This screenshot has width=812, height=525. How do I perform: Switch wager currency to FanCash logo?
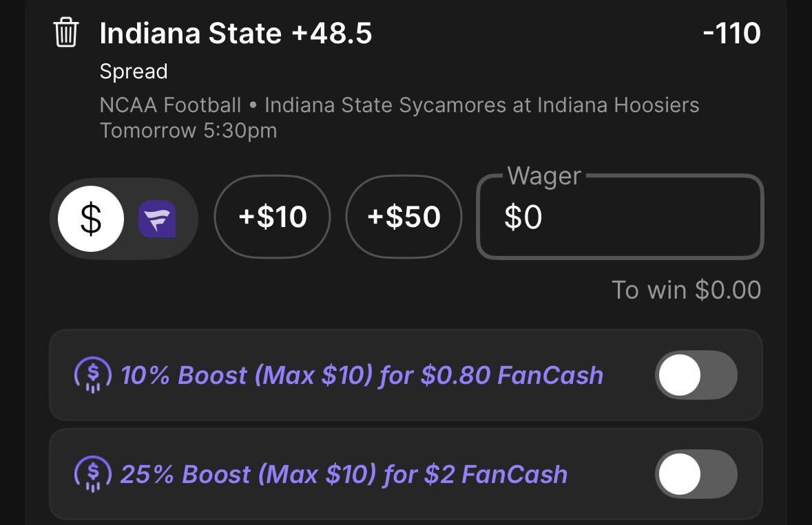[x=157, y=219]
